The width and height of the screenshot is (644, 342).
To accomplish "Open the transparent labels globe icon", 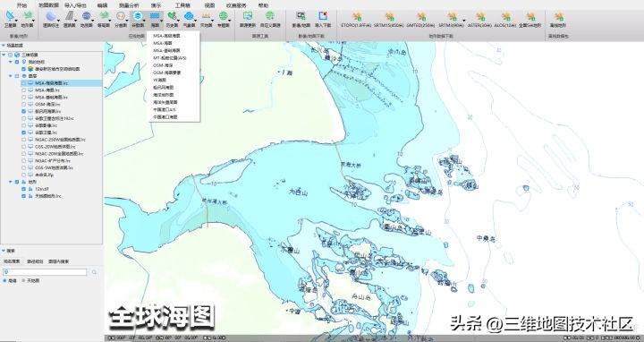I will [x=51, y=16].
